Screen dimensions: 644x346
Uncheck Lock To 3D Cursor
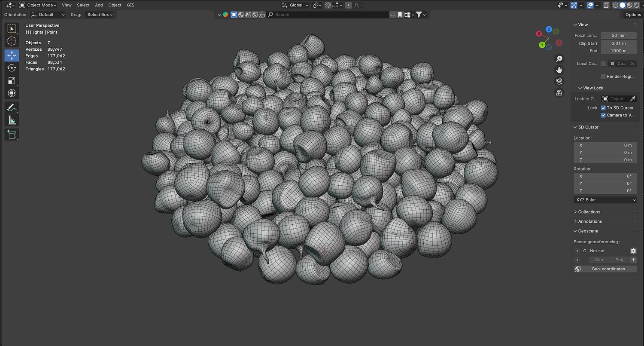pos(603,108)
